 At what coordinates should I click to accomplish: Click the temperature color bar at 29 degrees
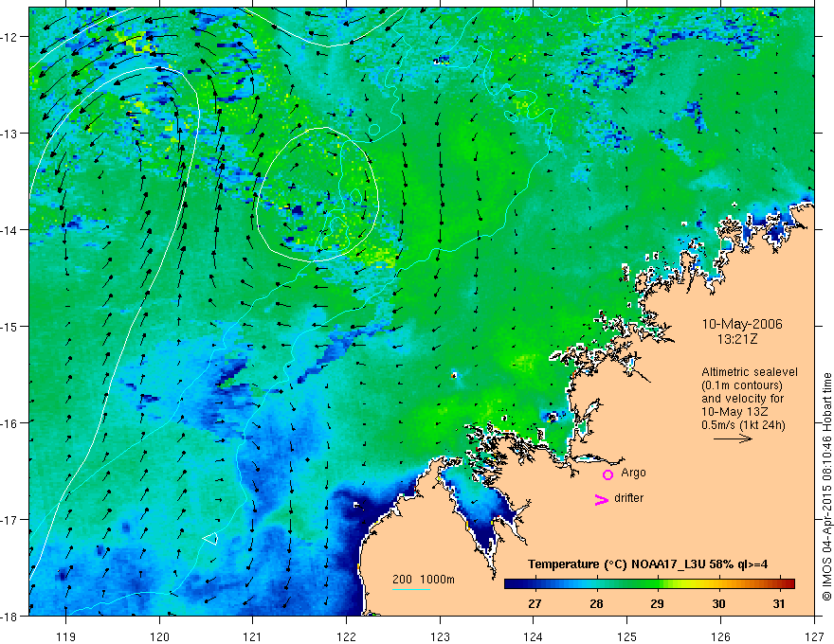click(658, 584)
